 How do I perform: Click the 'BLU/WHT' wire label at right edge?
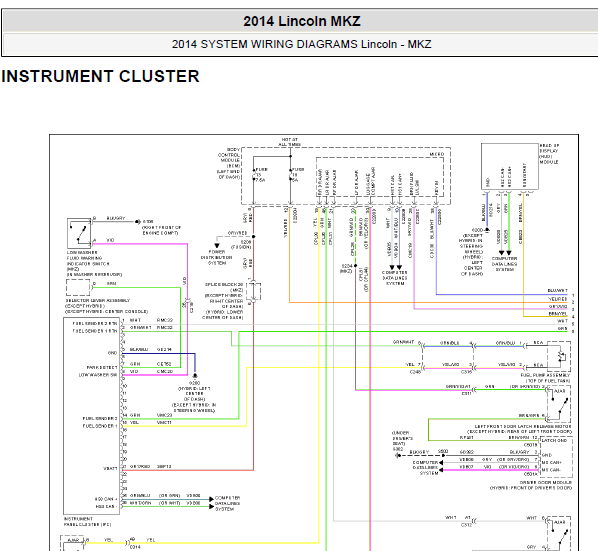pyautogui.click(x=558, y=291)
